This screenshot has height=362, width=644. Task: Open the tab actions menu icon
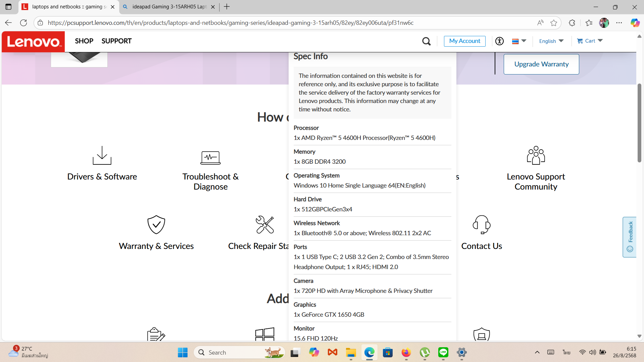coord(8,7)
